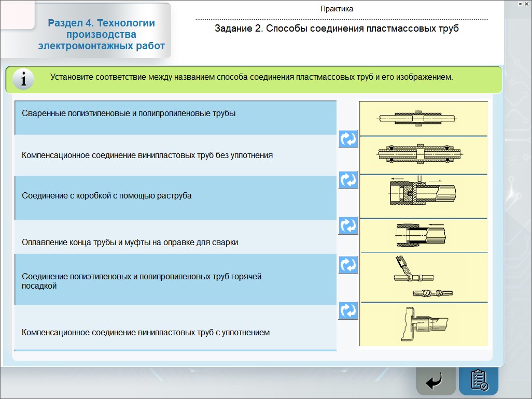Click swap arrows above the 'с уплотнением' row
Screen dimensions: 532x399
coord(348,310)
